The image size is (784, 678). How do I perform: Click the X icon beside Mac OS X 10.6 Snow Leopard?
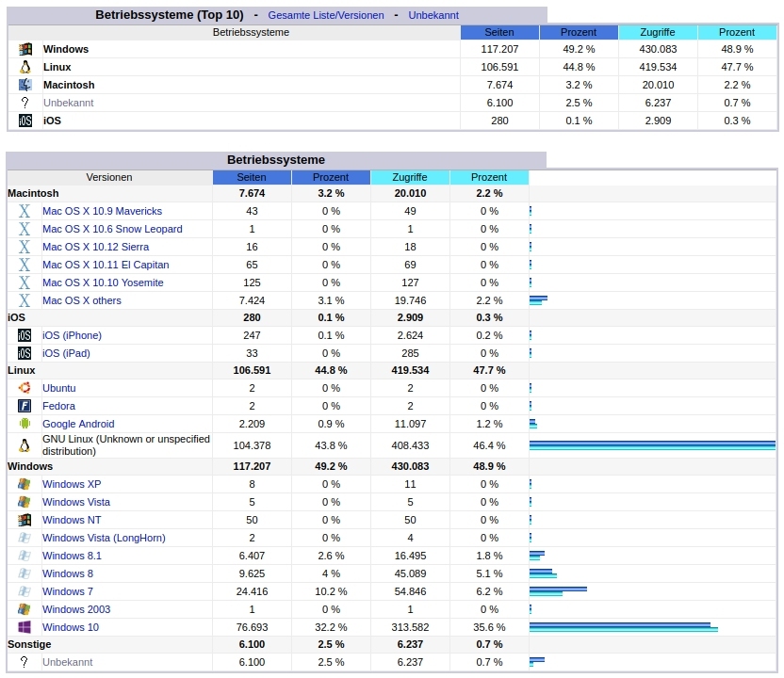pyautogui.click(x=24, y=229)
